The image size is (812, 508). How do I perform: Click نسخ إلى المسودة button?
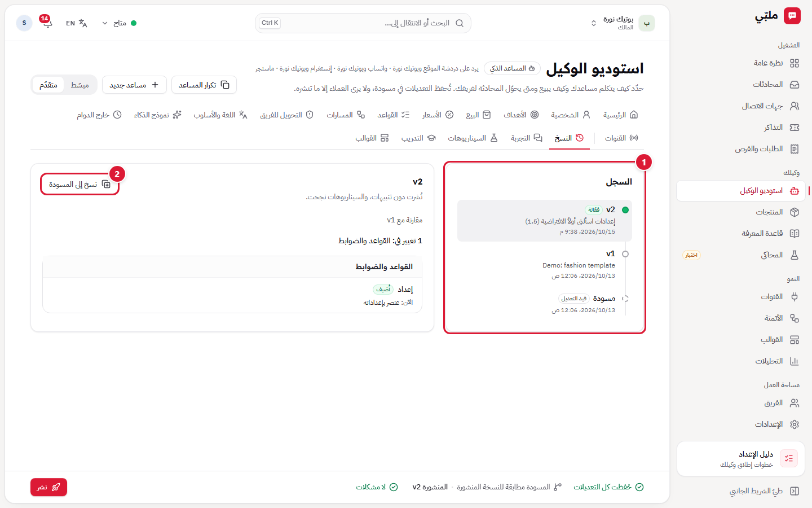click(80, 185)
